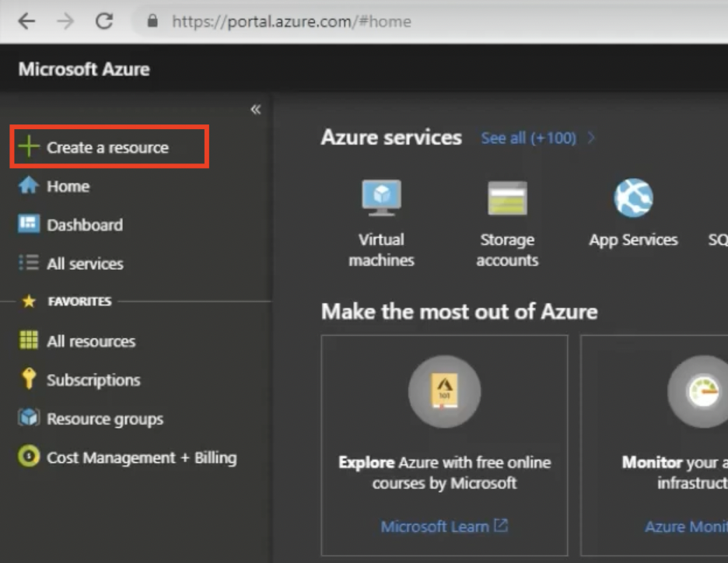Click the Subscriptions key icon

[29, 379]
